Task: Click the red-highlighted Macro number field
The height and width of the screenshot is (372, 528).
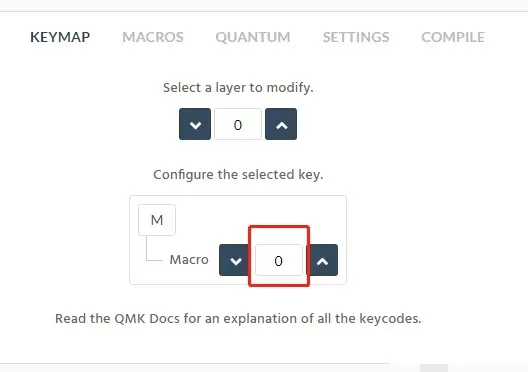Action: (x=279, y=260)
